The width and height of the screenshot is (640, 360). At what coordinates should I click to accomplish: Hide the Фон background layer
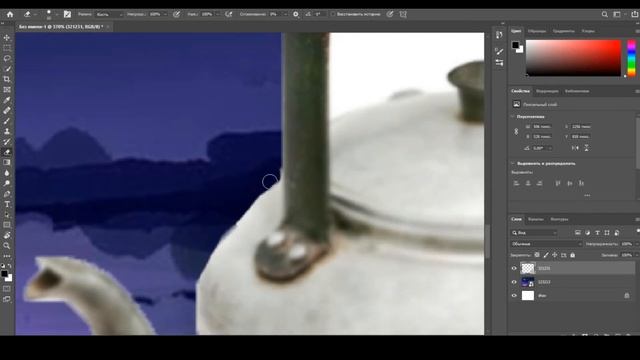(x=514, y=296)
